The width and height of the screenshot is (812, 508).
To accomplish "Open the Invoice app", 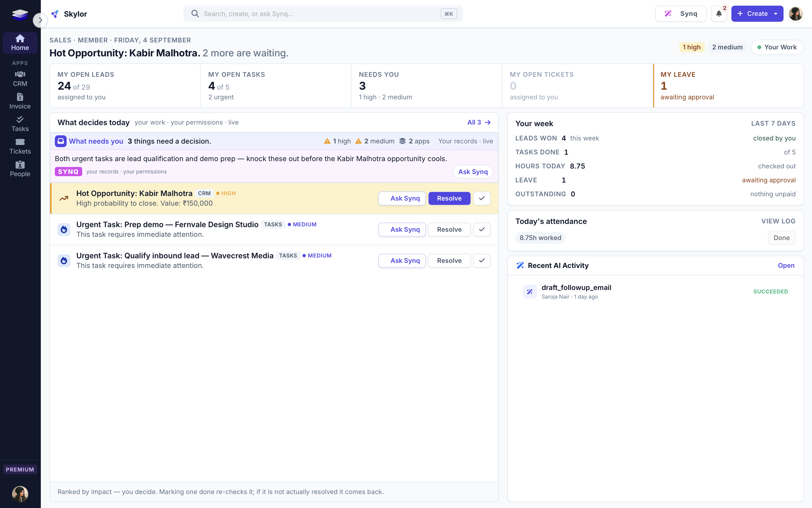I will (x=20, y=101).
